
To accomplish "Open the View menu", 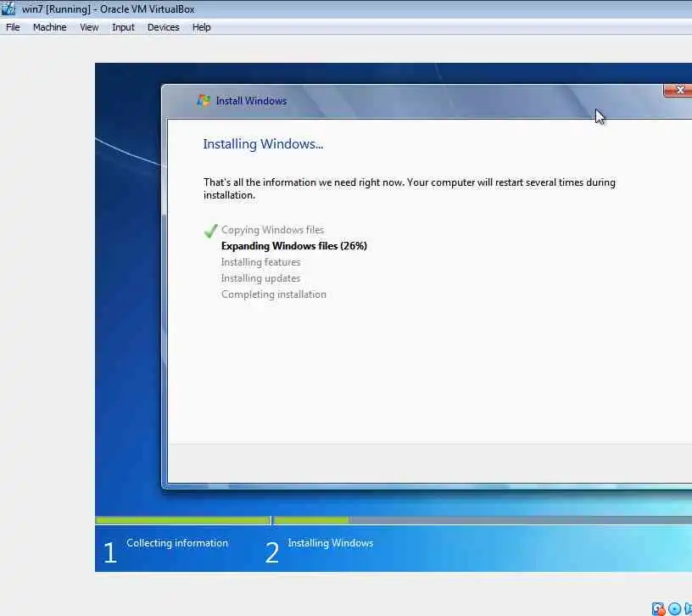I will 89,27.
